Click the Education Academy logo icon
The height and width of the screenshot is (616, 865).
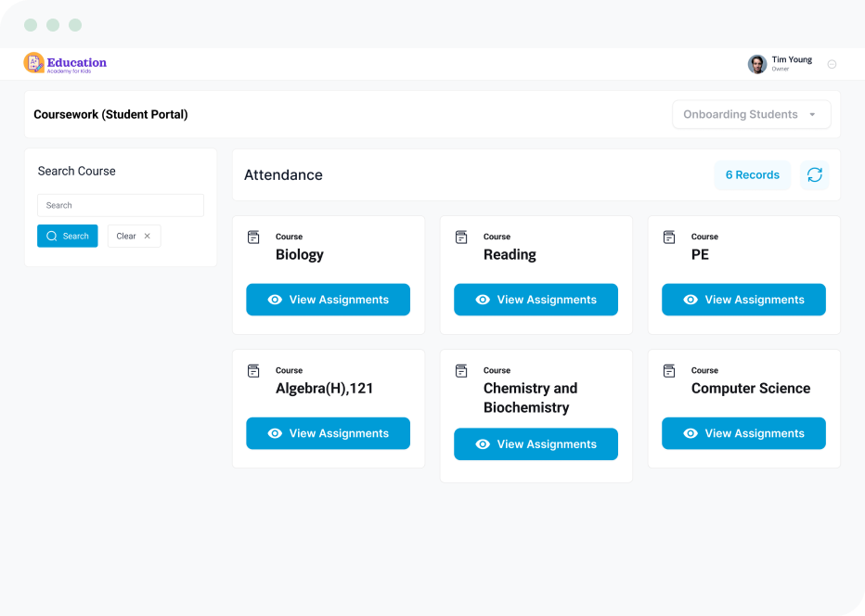click(x=34, y=63)
